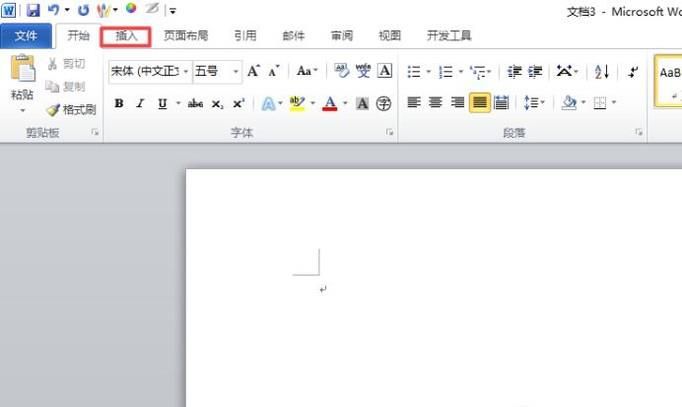The width and height of the screenshot is (682, 407).
Task: Open the font name dropdown 宋体
Action: [x=186, y=71]
